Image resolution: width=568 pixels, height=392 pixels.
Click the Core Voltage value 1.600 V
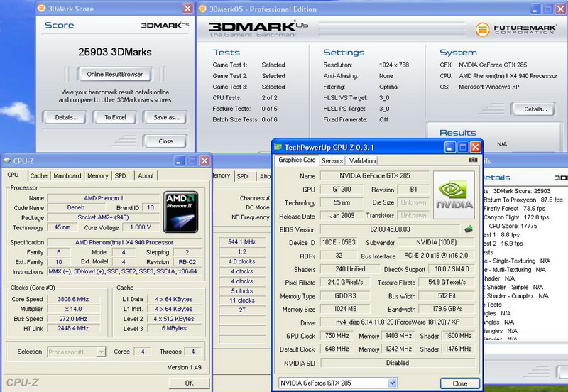click(141, 227)
